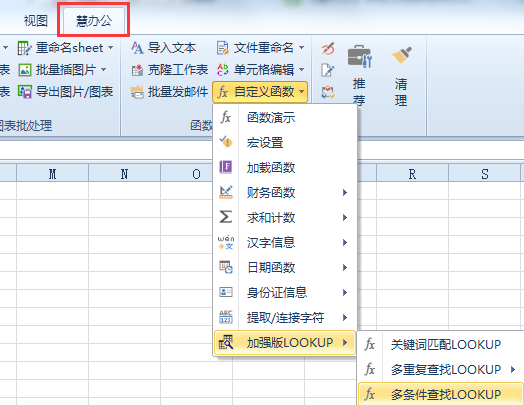
Task: Switch to the 视图 tab
Action: (35, 21)
